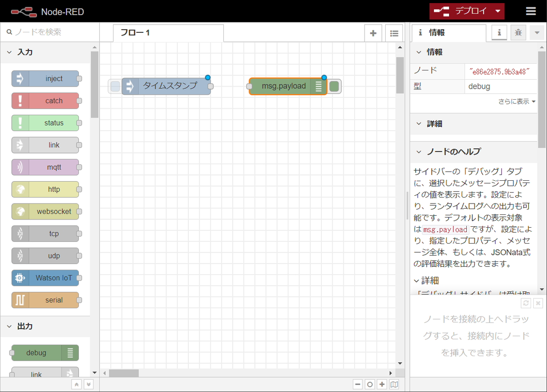Open the main hamburger menu
The image size is (547, 392).
532,11
